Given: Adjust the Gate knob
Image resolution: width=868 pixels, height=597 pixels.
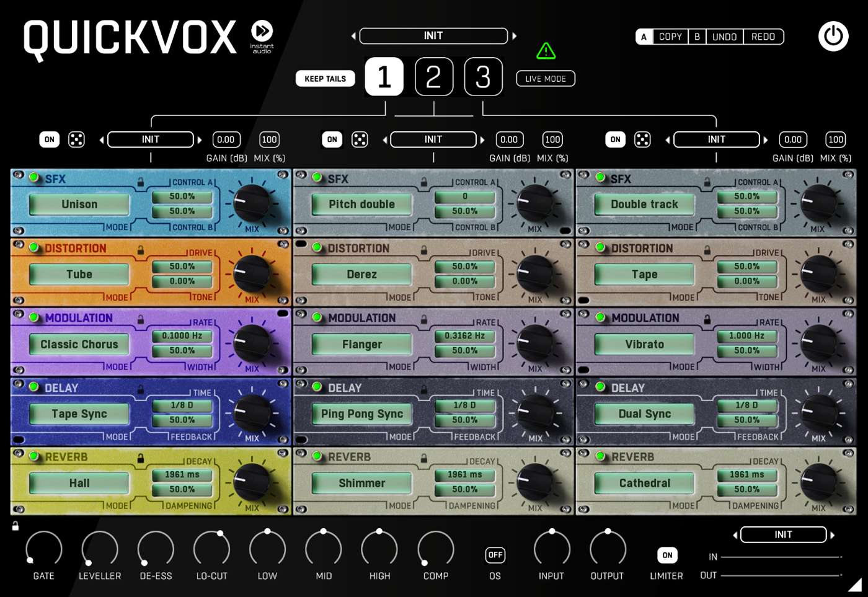Looking at the screenshot, I should point(43,549).
